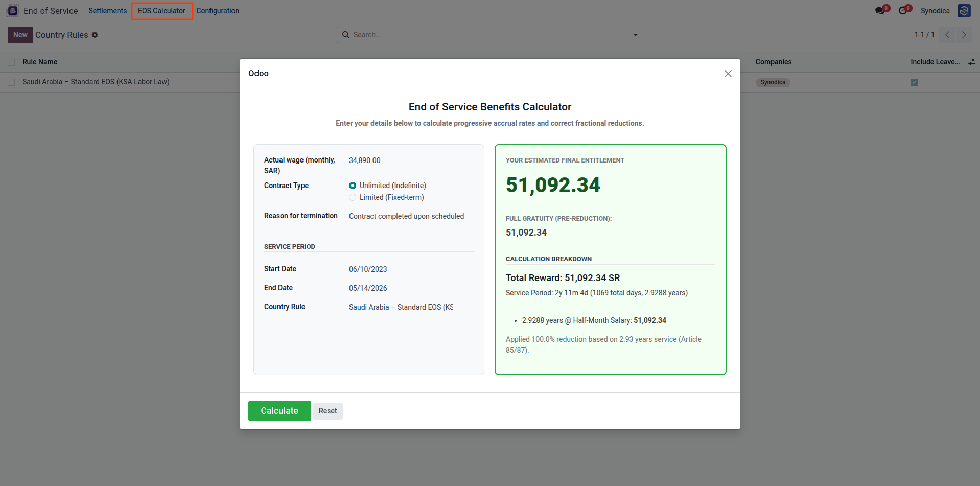
Task: Click the search magnifier icon
Action: 346,35
